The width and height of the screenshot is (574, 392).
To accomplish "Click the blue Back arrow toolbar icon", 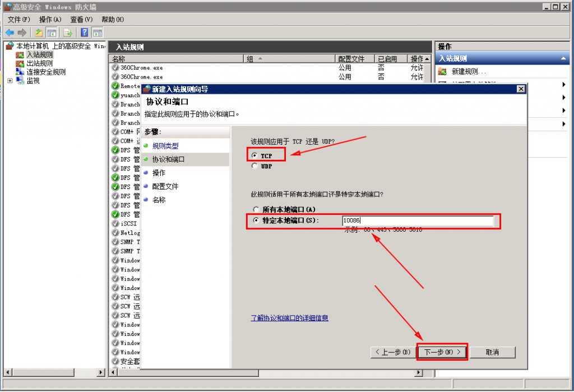I will (10, 33).
